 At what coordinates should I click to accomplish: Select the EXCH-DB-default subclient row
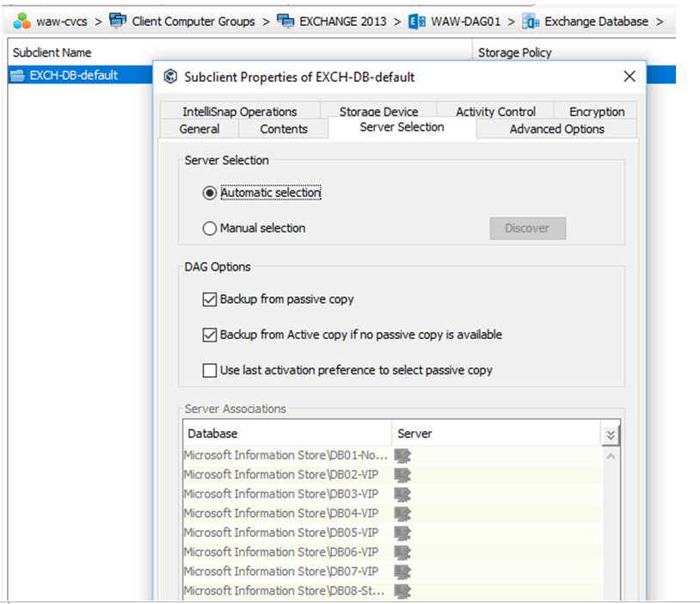coord(80,75)
